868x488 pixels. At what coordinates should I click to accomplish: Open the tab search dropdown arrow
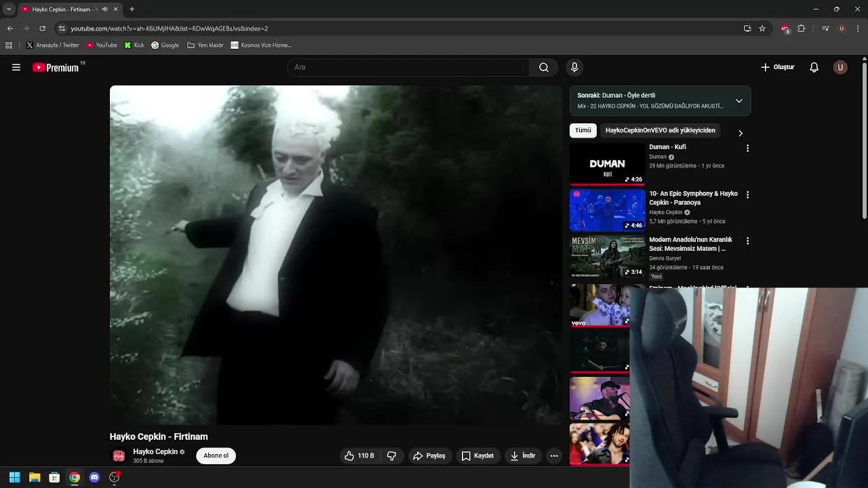[9, 9]
